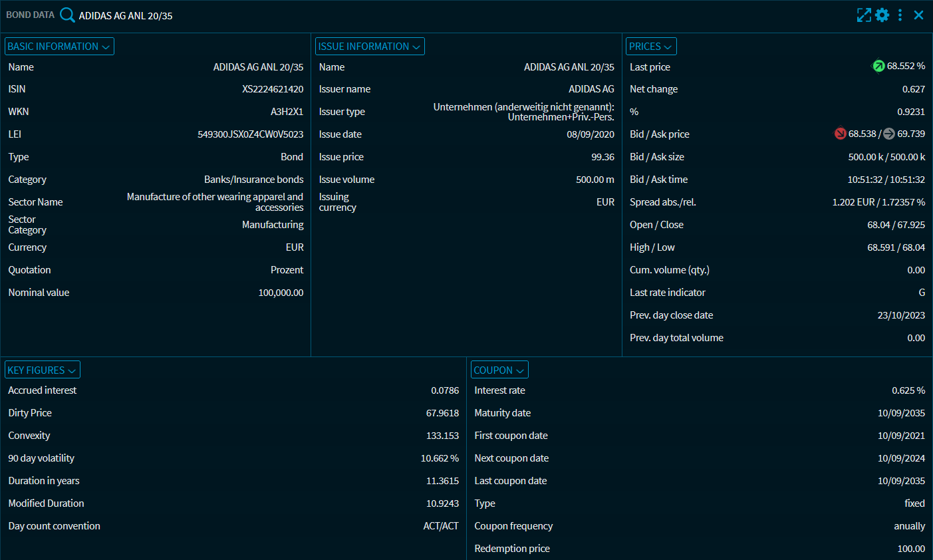The width and height of the screenshot is (933, 560).
Task: Open the Basic Information dropdown
Action: (x=59, y=47)
